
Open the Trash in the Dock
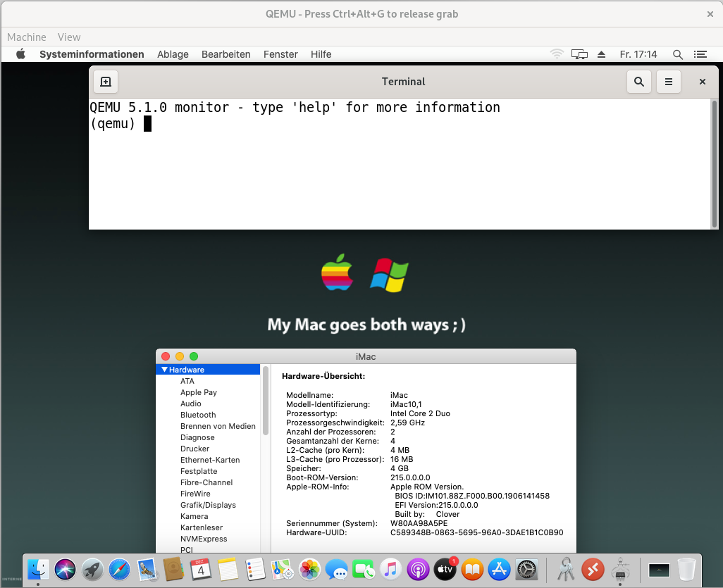(686, 570)
